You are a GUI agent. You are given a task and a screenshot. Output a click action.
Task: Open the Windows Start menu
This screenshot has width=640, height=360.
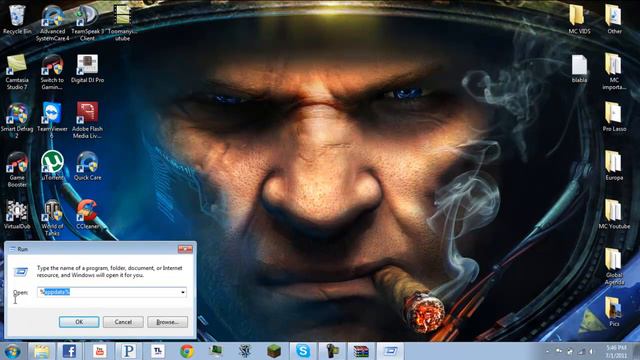pyautogui.click(x=12, y=351)
